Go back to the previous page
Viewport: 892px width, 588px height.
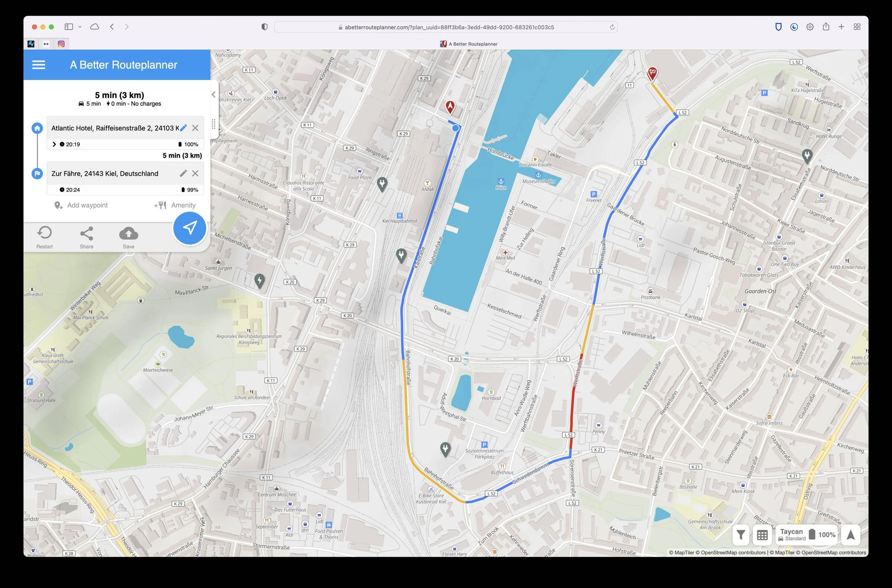pyautogui.click(x=112, y=27)
